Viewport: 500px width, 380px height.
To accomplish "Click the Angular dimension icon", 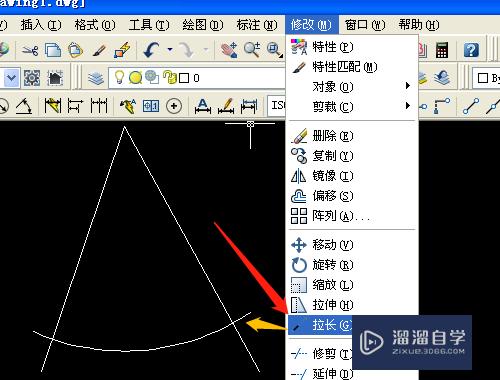I will (24, 106).
